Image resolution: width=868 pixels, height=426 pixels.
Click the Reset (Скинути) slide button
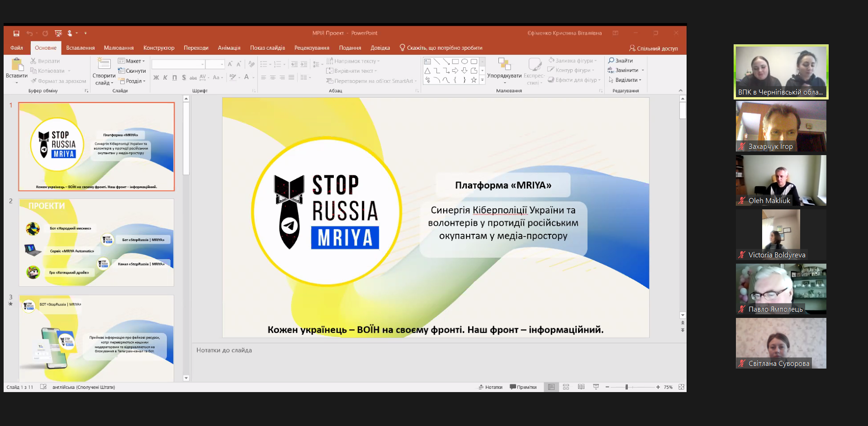coord(132,71)
